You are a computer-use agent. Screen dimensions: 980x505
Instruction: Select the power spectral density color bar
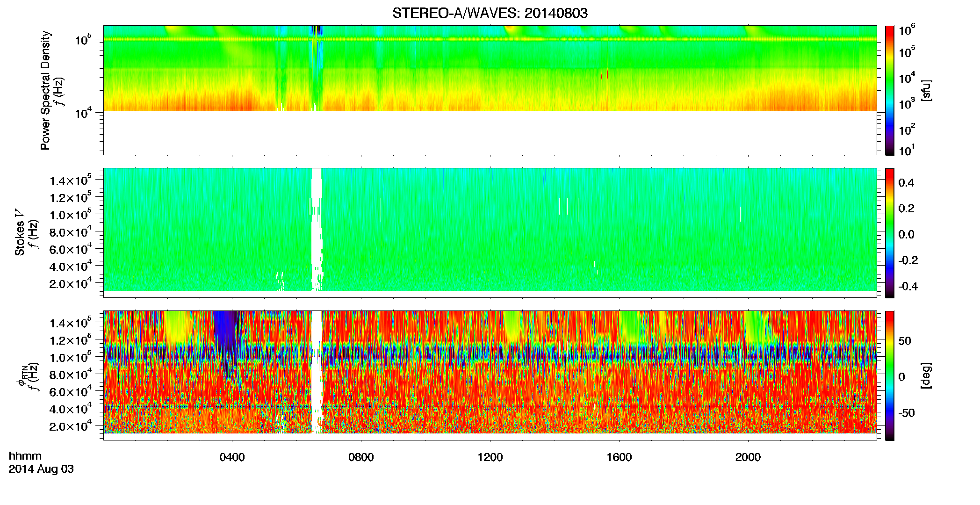(x=890, y=90)
